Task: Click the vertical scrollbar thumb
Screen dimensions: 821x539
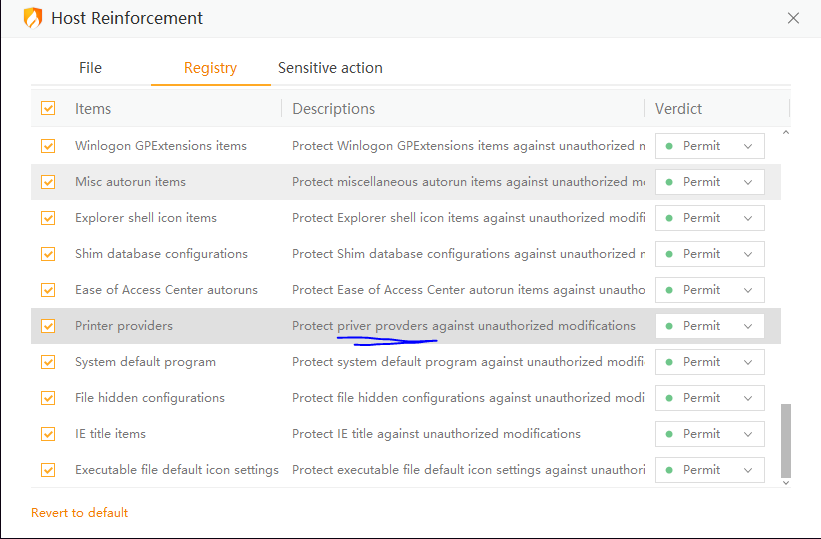Action: point(785,440)
